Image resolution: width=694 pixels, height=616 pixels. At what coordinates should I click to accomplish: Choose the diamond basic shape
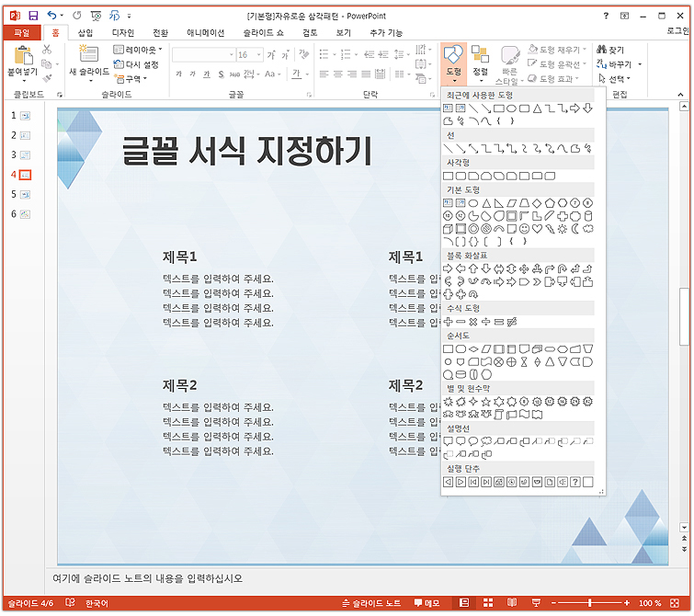[537, 203]
